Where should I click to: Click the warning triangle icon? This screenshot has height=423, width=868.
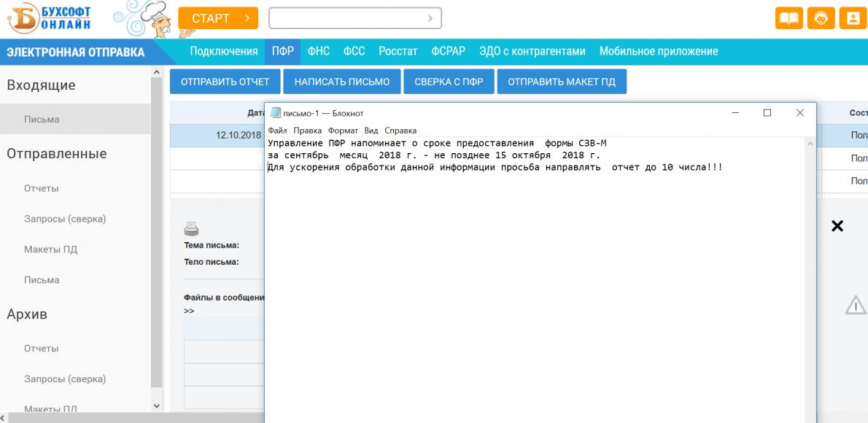click(x=856, y=305)
